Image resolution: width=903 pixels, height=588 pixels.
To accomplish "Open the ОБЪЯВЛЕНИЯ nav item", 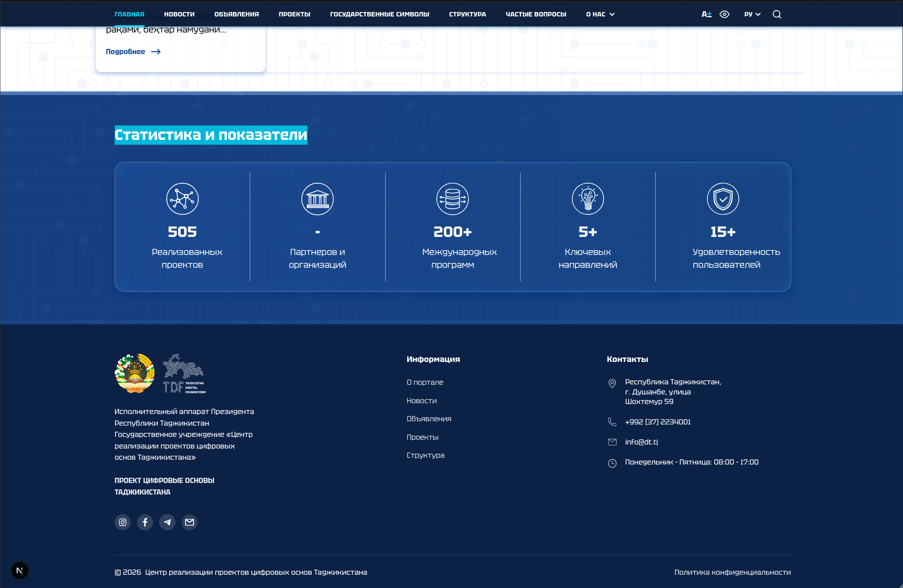I will click(236, 14).
